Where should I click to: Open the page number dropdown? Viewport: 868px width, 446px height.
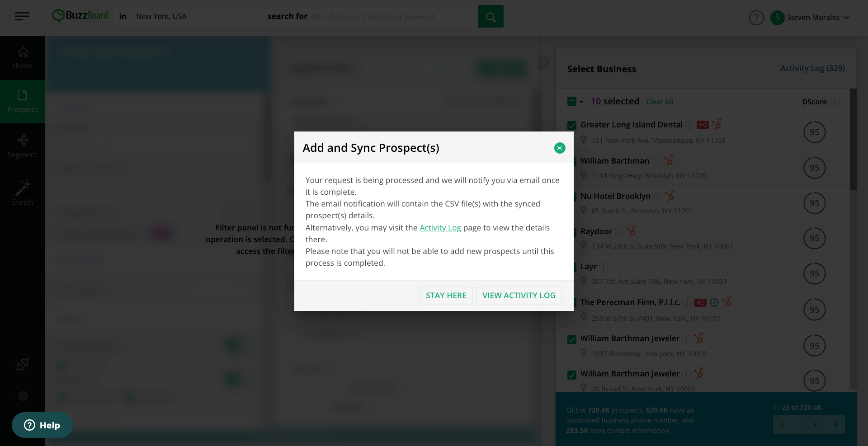(x=809, y=425)
